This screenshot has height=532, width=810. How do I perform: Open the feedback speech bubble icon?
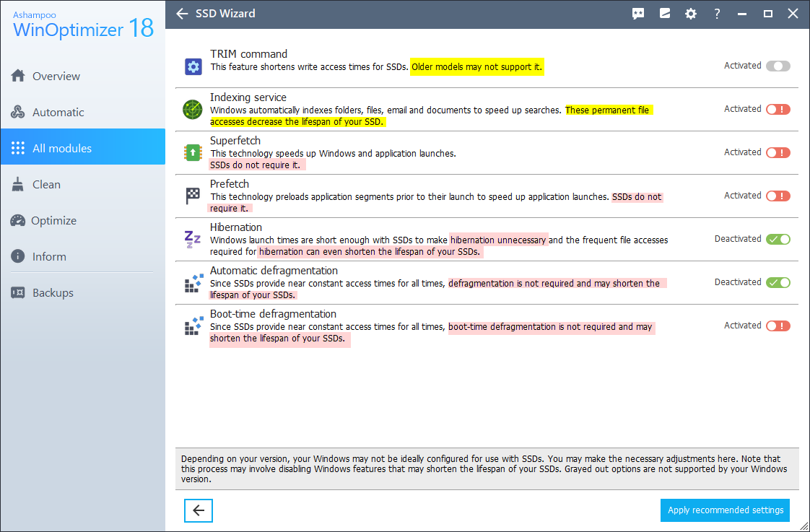(x=638, y=14)
